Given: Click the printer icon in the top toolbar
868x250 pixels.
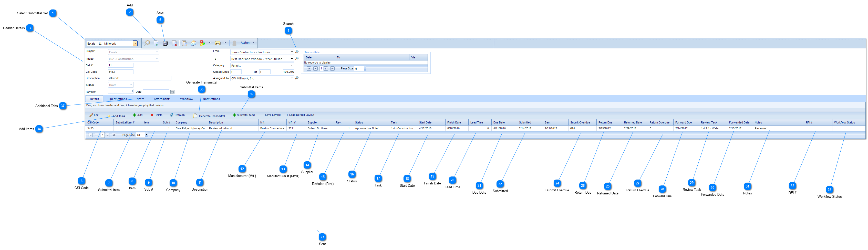Looking at the screenshot, I should (x=218, y=43).
